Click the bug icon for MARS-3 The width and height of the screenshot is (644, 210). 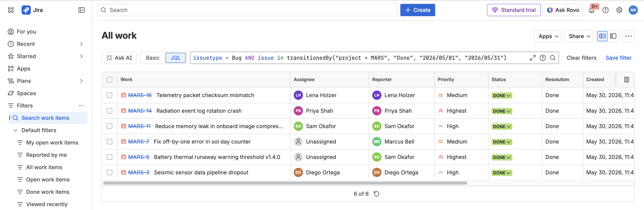[x=124, y=172]
